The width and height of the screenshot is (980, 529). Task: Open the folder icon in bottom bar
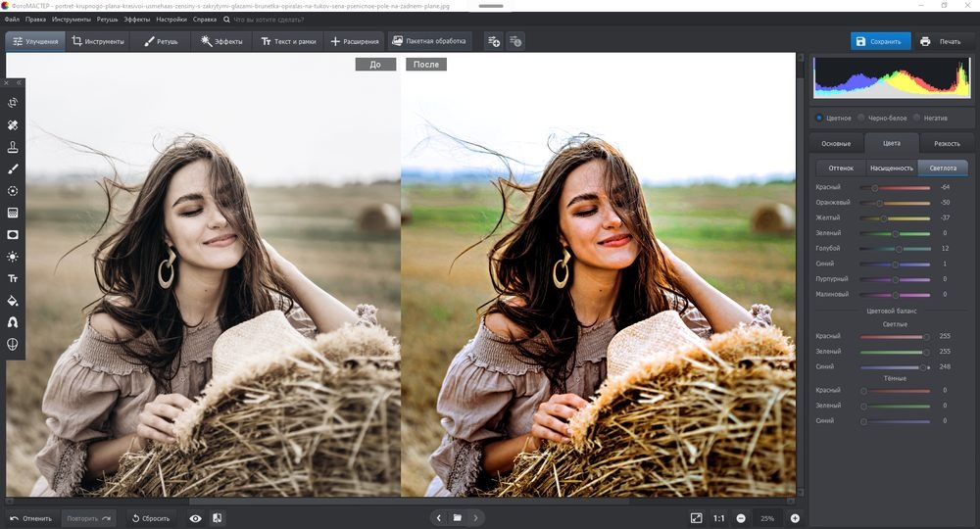tap(457, 518)
